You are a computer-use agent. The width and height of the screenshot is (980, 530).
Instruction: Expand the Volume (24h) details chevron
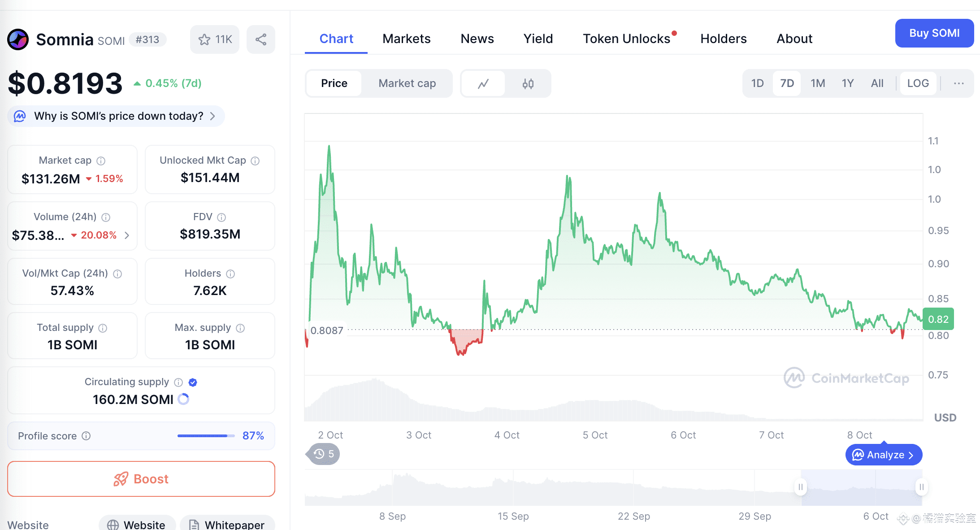pyautogui.click(x=127, y=235)
